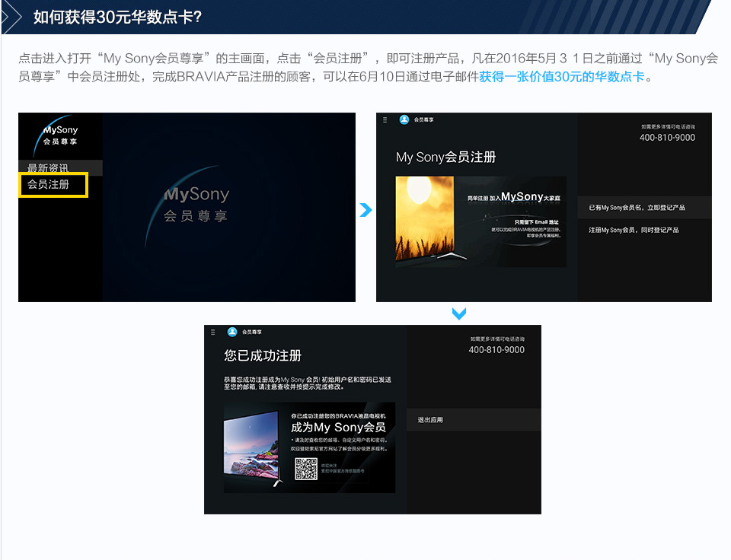Click the 如何获得30元华数点卡? heading
The image size is (731, 560).
pos(117,17)
